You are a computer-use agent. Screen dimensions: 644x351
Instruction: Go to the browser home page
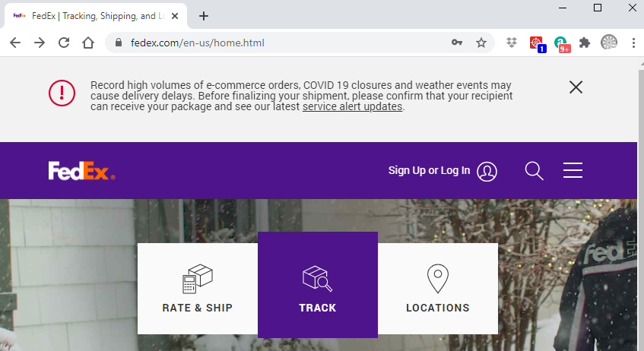(x=88, y=43)
